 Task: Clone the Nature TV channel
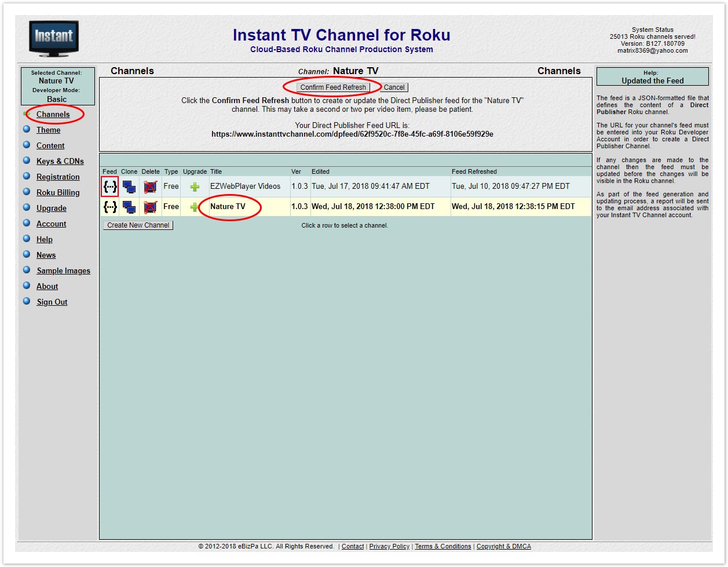(129, 207)
